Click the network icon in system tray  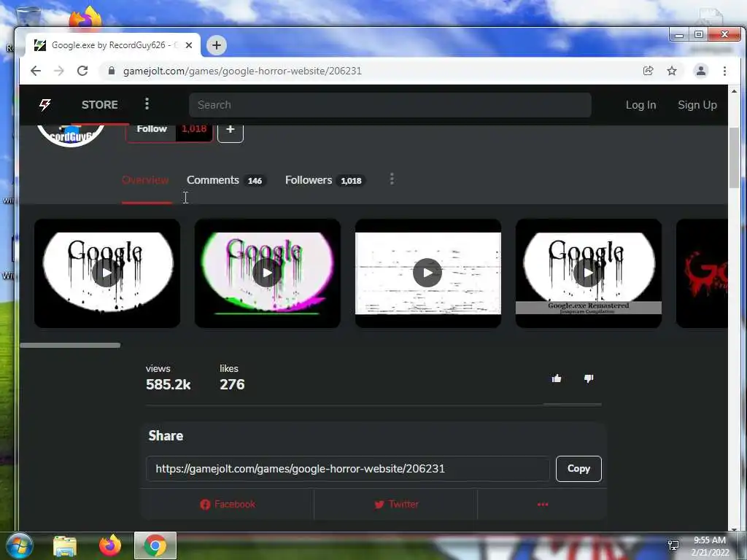[x=673, y=545]
